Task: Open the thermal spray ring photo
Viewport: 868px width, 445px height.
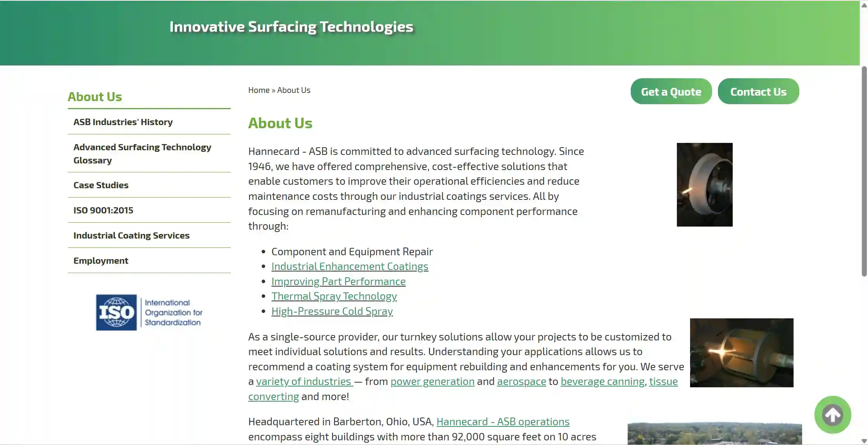Action: pos(704,185)
